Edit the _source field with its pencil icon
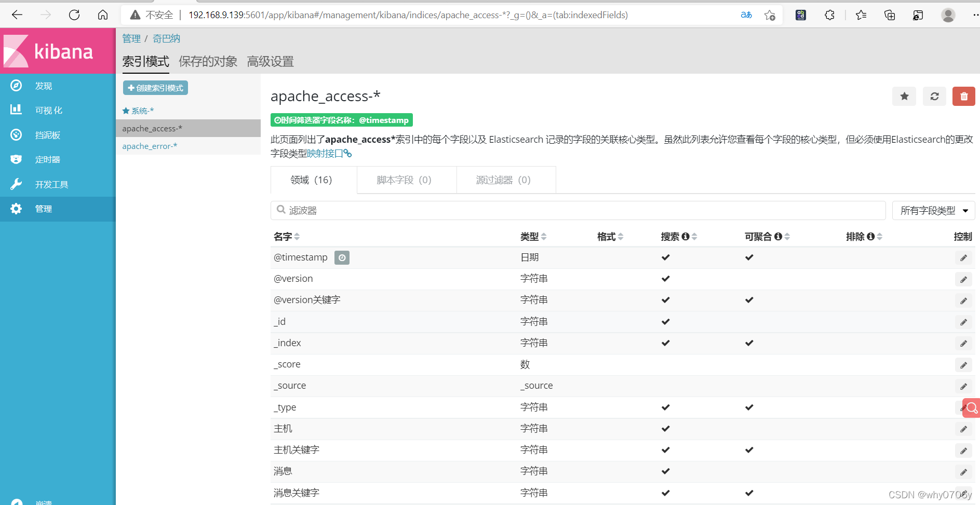Image resolution: width=980 pixels, height=505 pixels. (x=963, y=386)
